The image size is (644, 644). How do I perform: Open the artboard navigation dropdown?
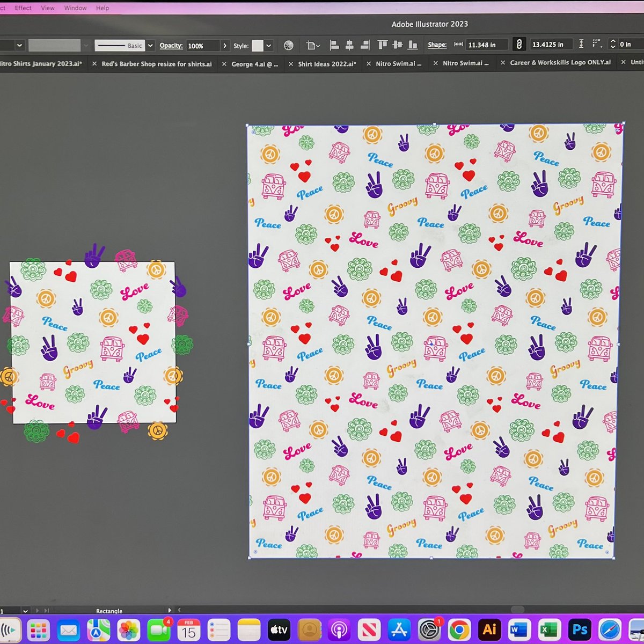pos(25,611)
